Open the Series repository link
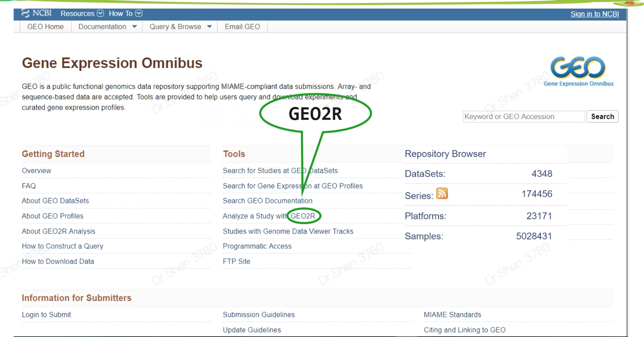This screenshot has width=644, height=337. coord(419,195)
